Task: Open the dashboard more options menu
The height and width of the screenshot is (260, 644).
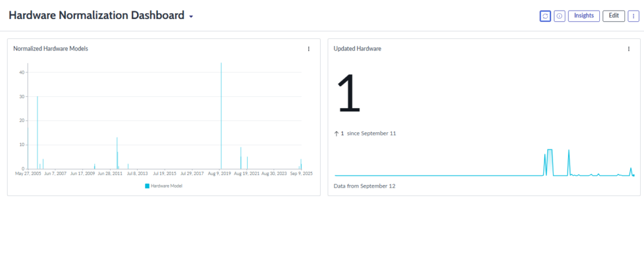Action: (633, 16)
